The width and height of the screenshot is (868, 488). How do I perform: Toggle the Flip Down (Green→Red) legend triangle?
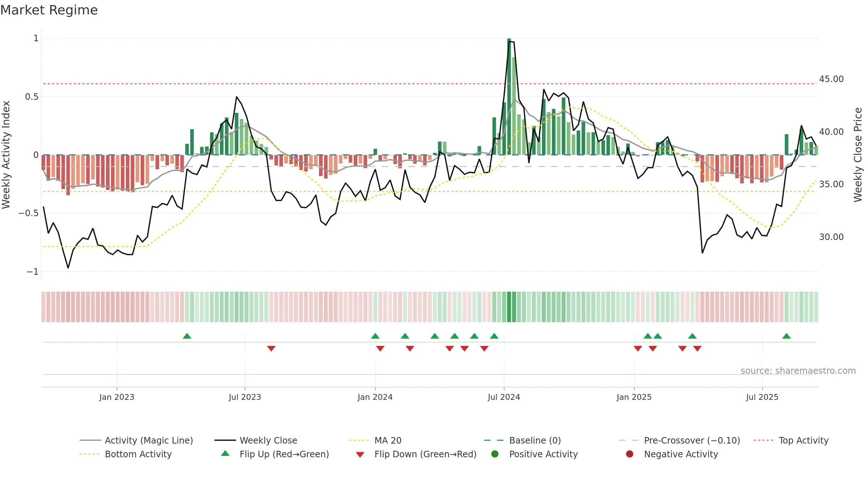[x=360, y=455]
